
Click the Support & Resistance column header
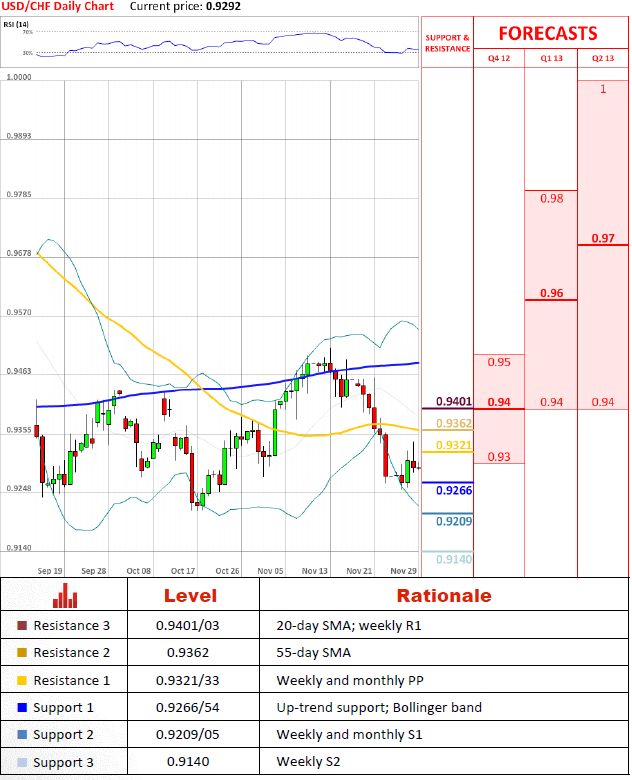(447, 43)
